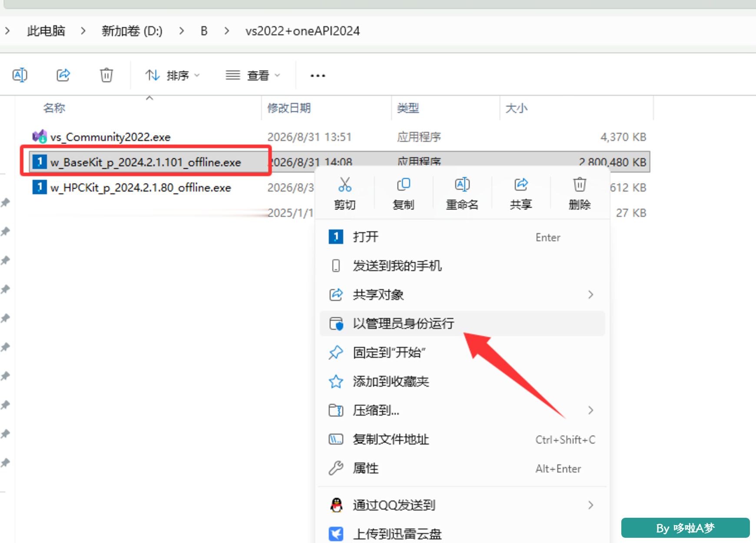This screenshot has width=756, height=543.
Task: Expand the chevron after 新加卷 (D:)
Action: point(182,31)
